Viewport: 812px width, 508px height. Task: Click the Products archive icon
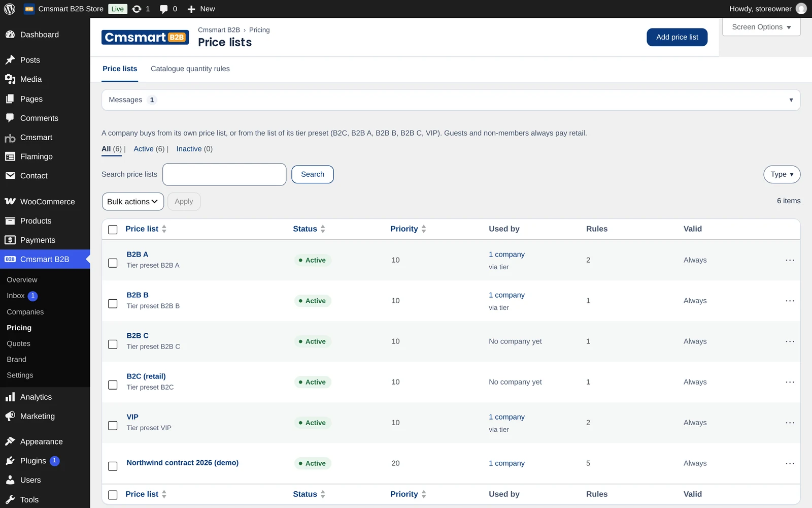(x=10, y=221)
